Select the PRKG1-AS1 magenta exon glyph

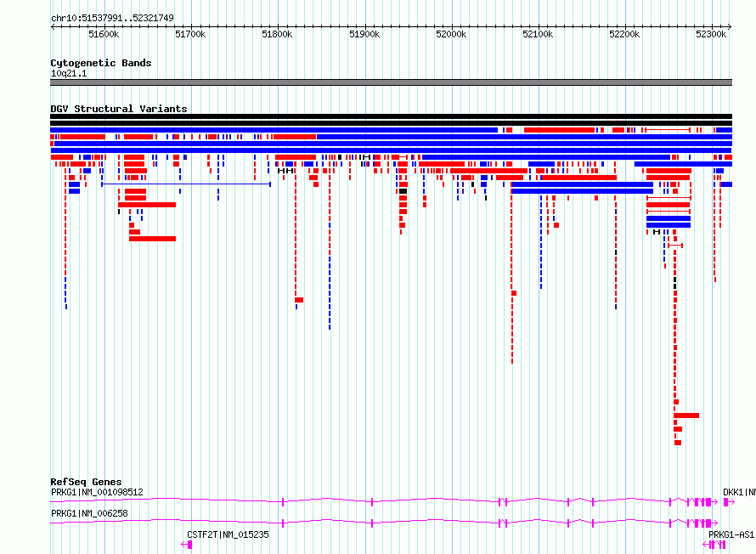coord(714,545)
